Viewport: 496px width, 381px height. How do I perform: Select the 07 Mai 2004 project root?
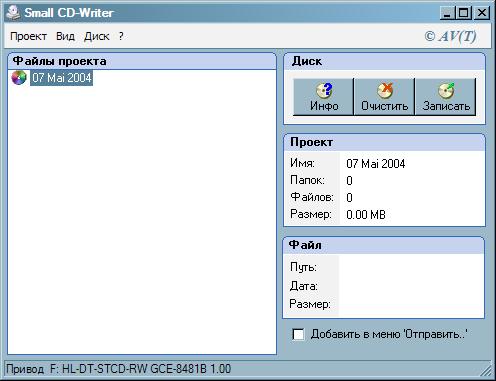point(62,78)
